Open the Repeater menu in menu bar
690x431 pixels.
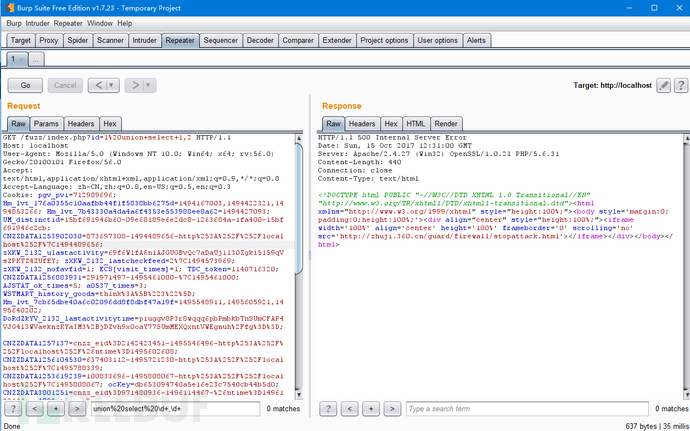point(68,23)
